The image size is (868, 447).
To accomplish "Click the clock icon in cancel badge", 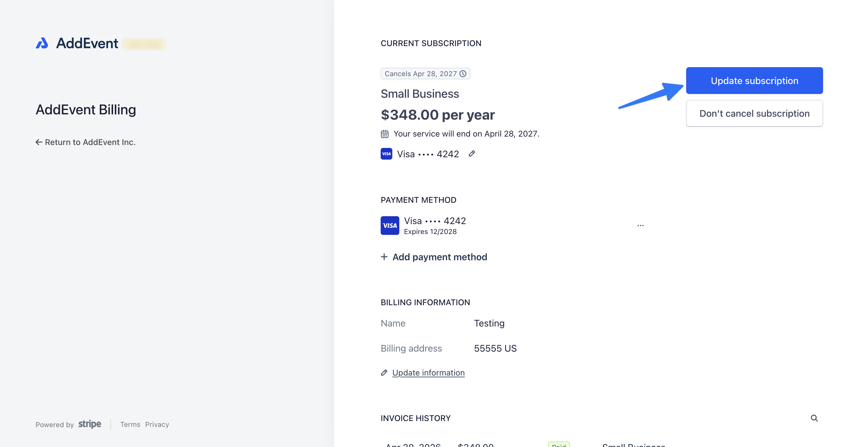I will 463,74.
